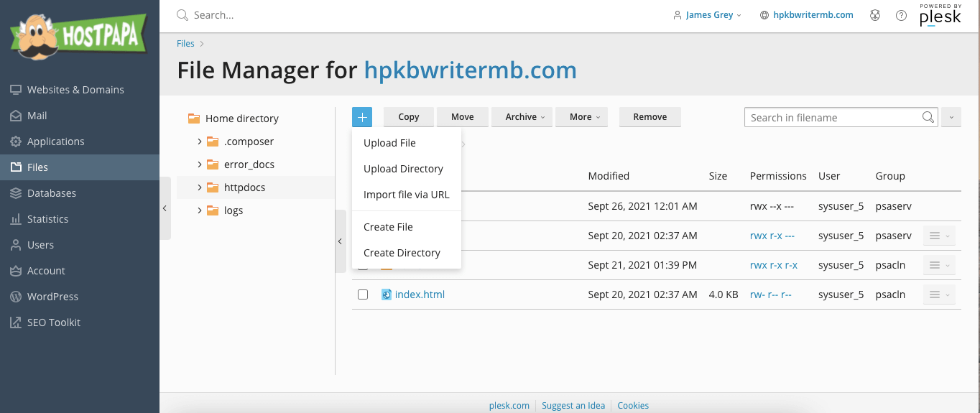Open the index.html file link

click(420, 294)
